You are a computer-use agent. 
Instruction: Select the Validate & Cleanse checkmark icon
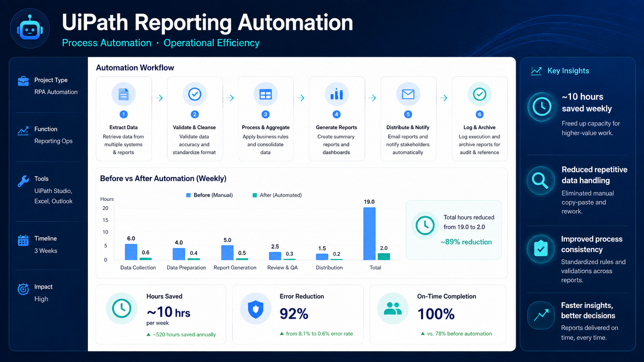[195, 94]
